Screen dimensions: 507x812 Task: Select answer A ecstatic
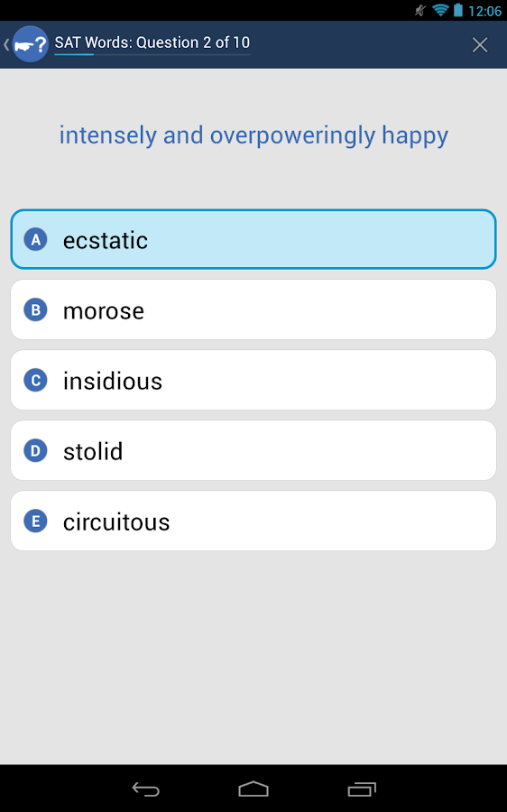pyautogui.click(x=253, y=239)
